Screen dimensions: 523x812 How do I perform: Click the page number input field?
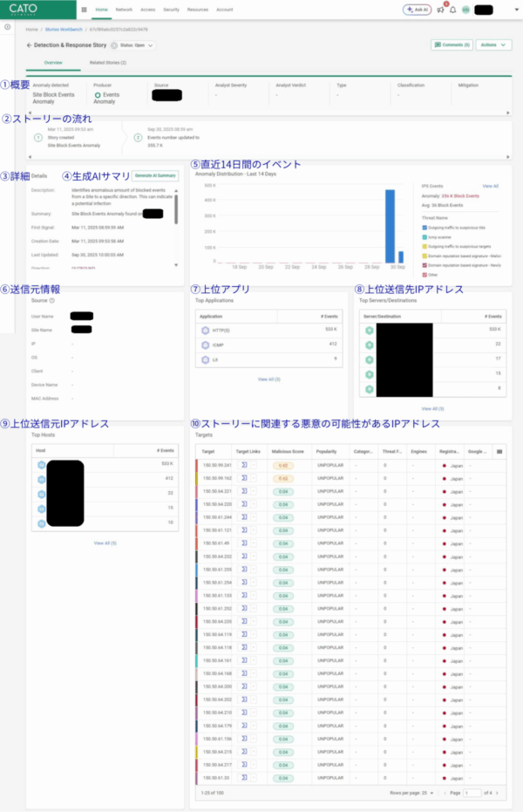pos(472,792)
